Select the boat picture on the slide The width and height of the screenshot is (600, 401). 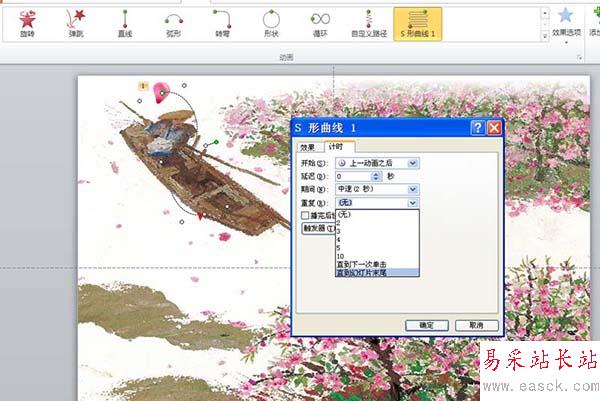click(x=203, y=174)
